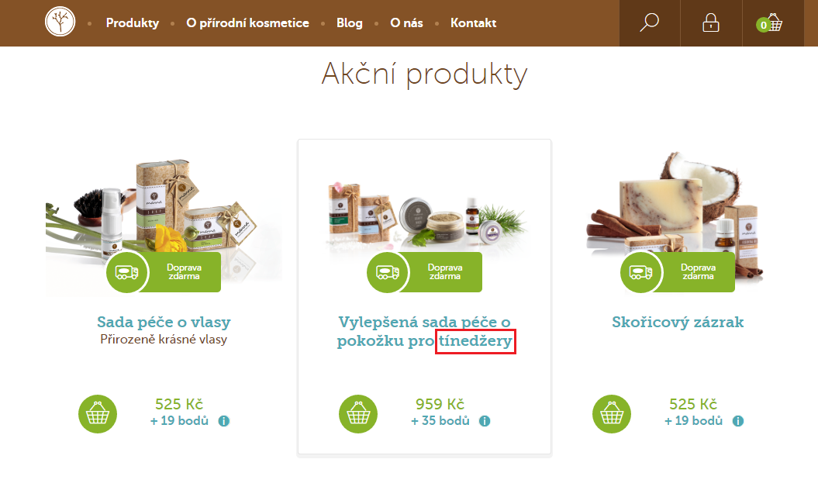Show info about 35 bodů
Screen dimensions: 818x504
485,421
